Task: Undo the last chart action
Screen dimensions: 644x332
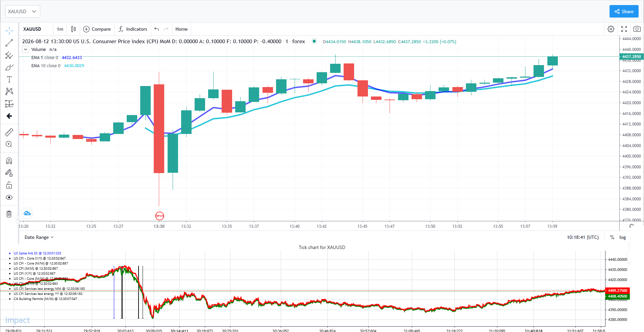Action: point(156,29)
